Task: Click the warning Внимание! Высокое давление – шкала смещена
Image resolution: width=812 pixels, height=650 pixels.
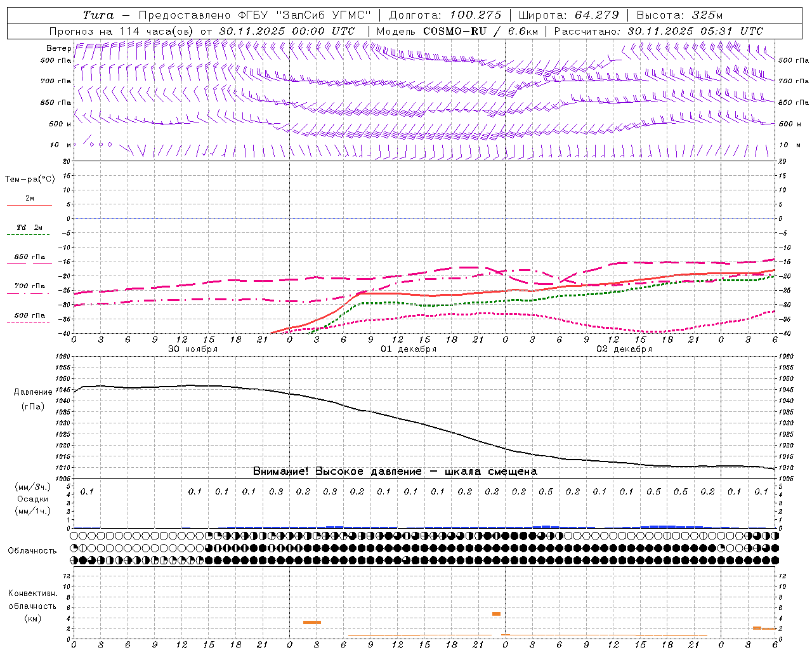Action: 395,472
